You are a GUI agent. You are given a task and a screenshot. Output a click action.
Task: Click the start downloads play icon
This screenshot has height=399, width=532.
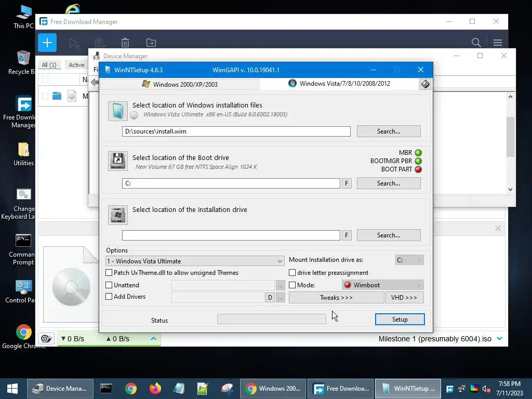pyautogui.click(x=74, y=43)
